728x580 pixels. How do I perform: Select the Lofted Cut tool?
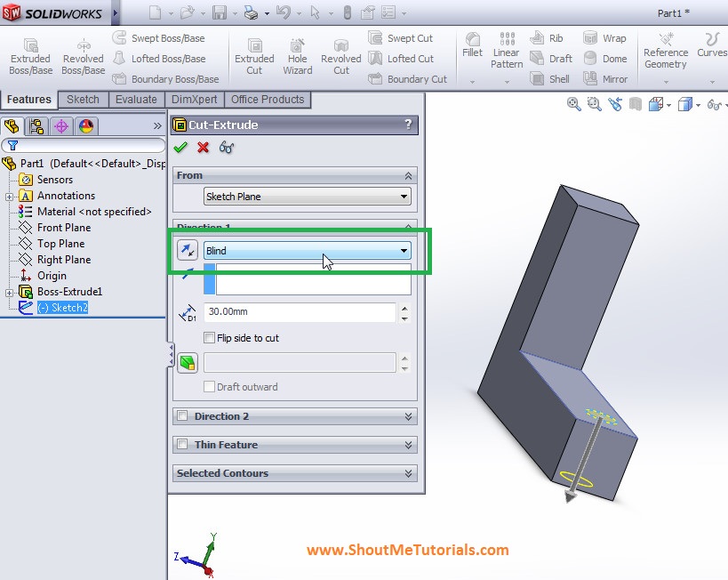coord(401,59)
